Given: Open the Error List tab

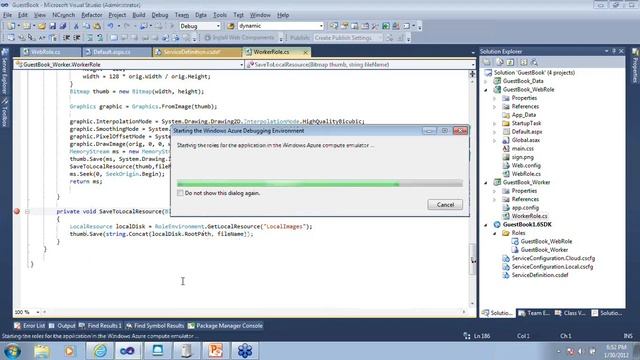Looking at the screenshot, I should (x=29, y=326).
